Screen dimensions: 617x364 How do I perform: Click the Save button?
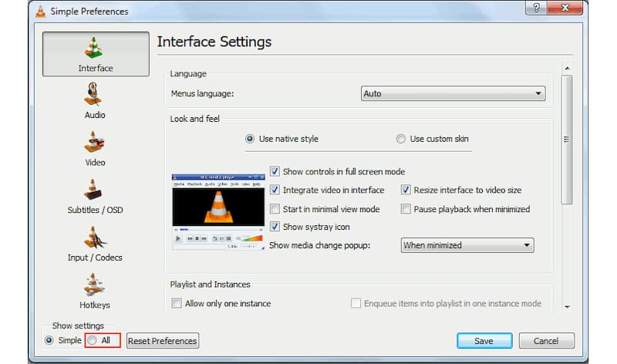pyautogui.click(x=484, y=341)
